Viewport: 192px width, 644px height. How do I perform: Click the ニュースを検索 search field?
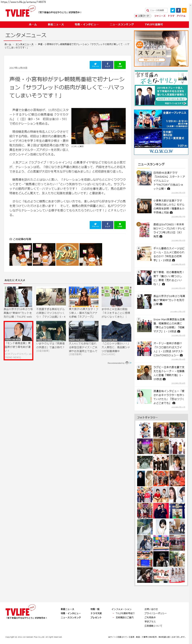pos(158,10)
